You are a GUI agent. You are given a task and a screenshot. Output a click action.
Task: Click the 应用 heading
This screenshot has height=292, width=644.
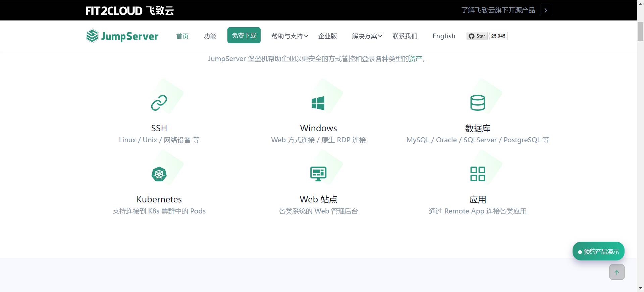pyautogui.click(x=478, y=199)
